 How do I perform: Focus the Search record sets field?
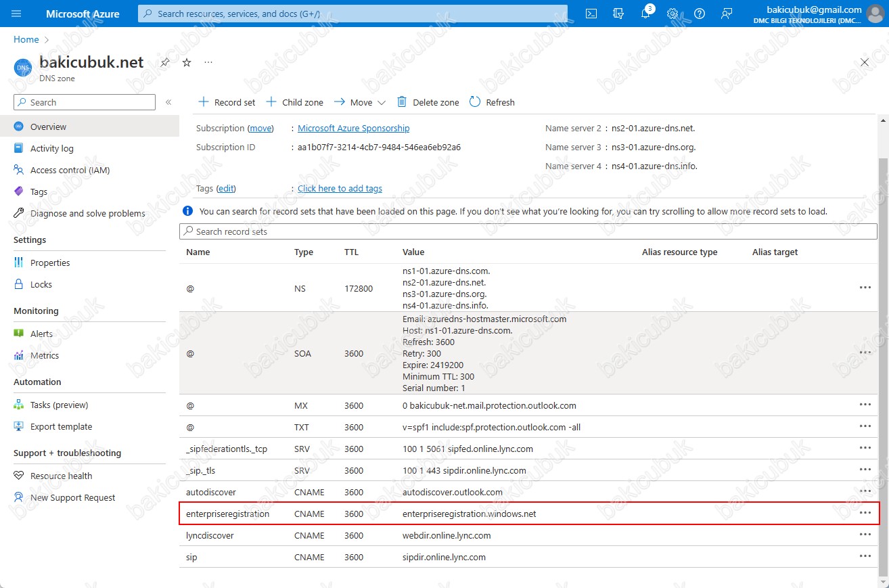click(528, 231)
